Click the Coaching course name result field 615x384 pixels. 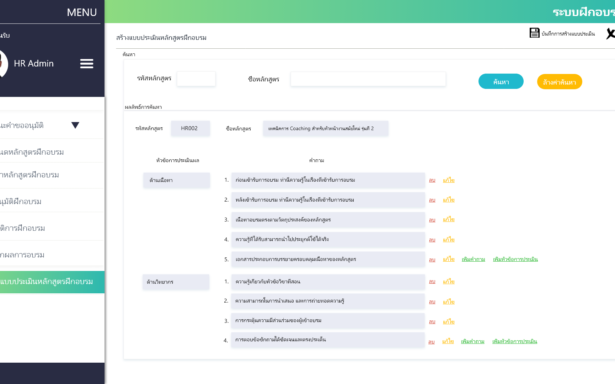pos(326,129)
